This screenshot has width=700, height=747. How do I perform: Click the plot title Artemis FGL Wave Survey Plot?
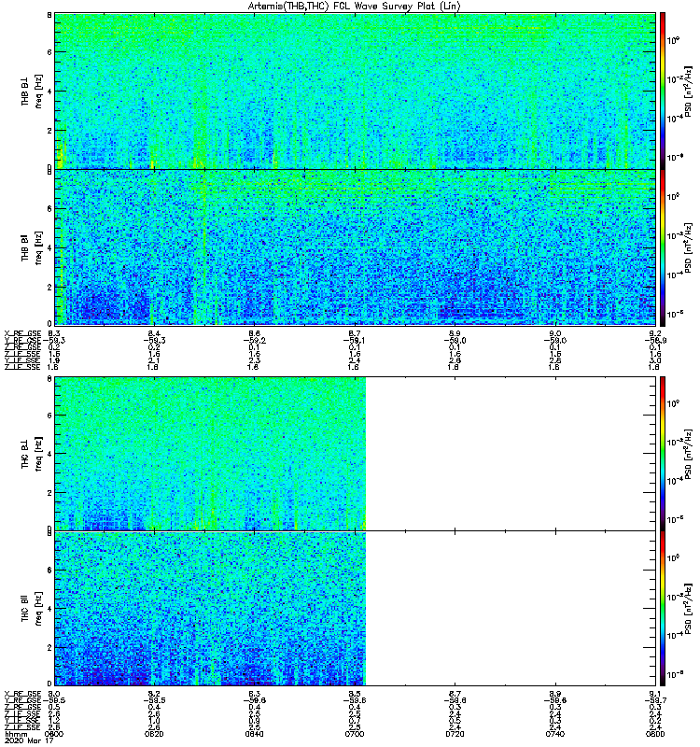tap(355, 7)
